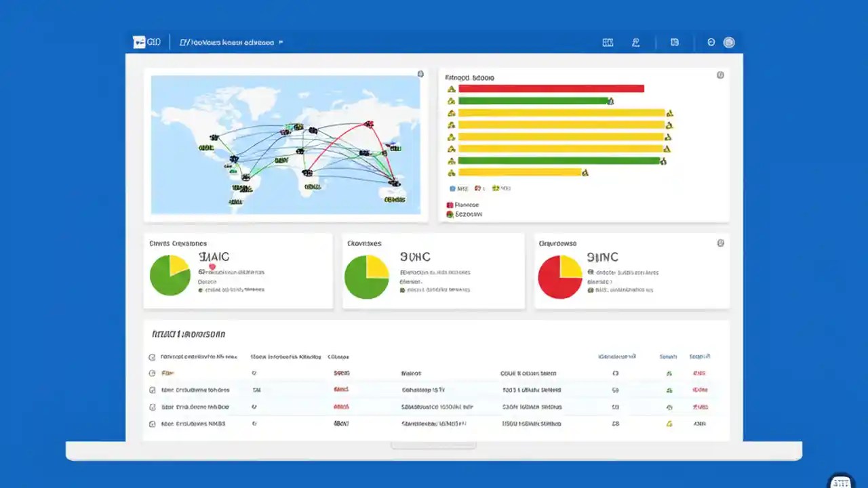
Task: Click the red pie chart in the third summary card
Action: 560,277
